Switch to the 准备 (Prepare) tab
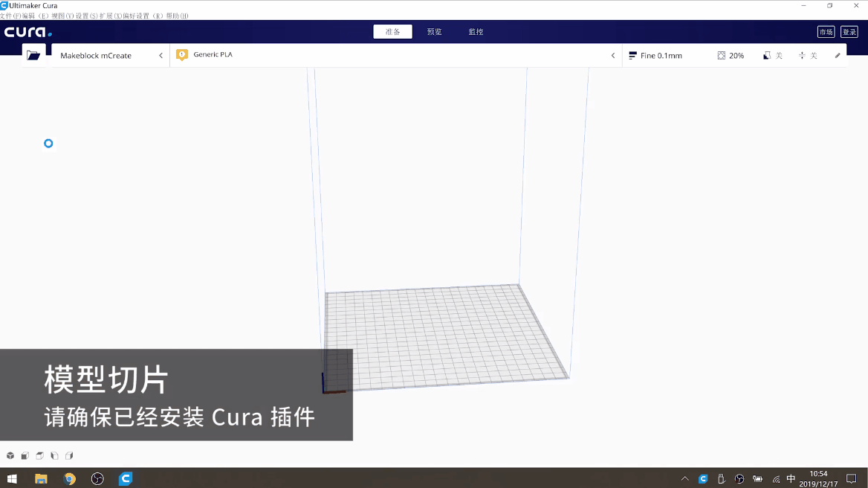The height and width of the screenshot is (488, 868). (x=392, y=31)
